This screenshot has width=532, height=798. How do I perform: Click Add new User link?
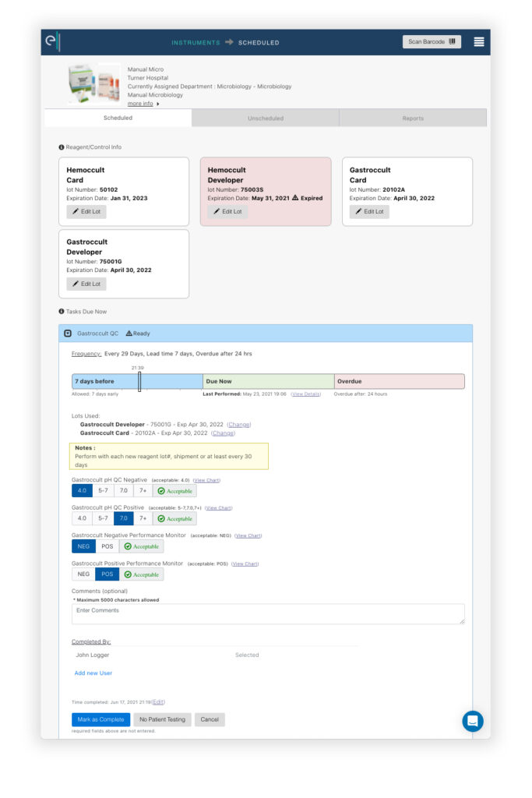93,673
